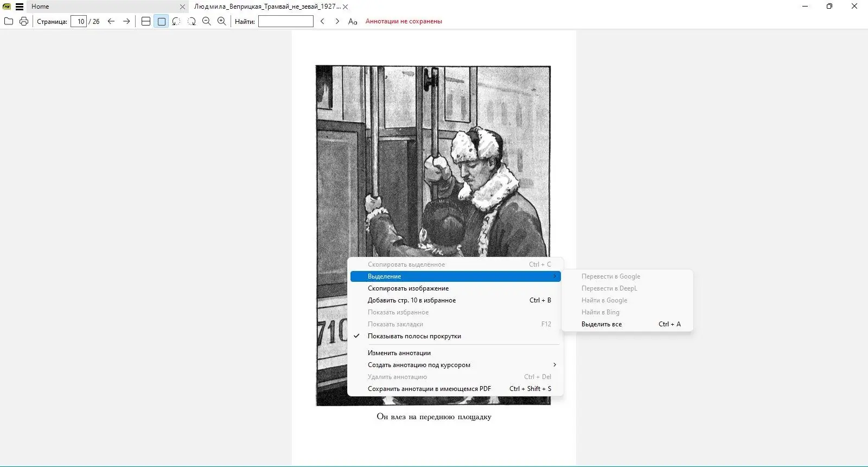
Task: Rotate the page right
Action: click(x=192, y=21)
